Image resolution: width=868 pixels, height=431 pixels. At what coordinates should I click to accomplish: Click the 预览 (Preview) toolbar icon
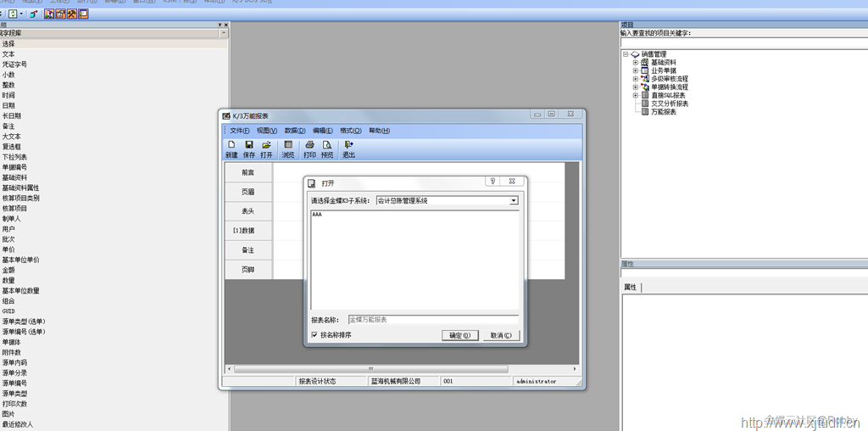pos(327,145)
